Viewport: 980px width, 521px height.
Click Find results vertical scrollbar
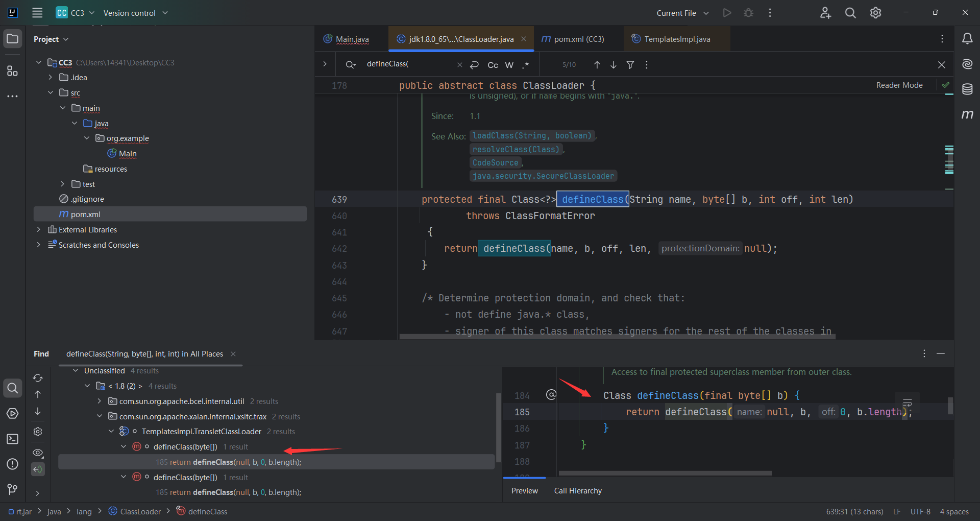click(x=499, y=428)
